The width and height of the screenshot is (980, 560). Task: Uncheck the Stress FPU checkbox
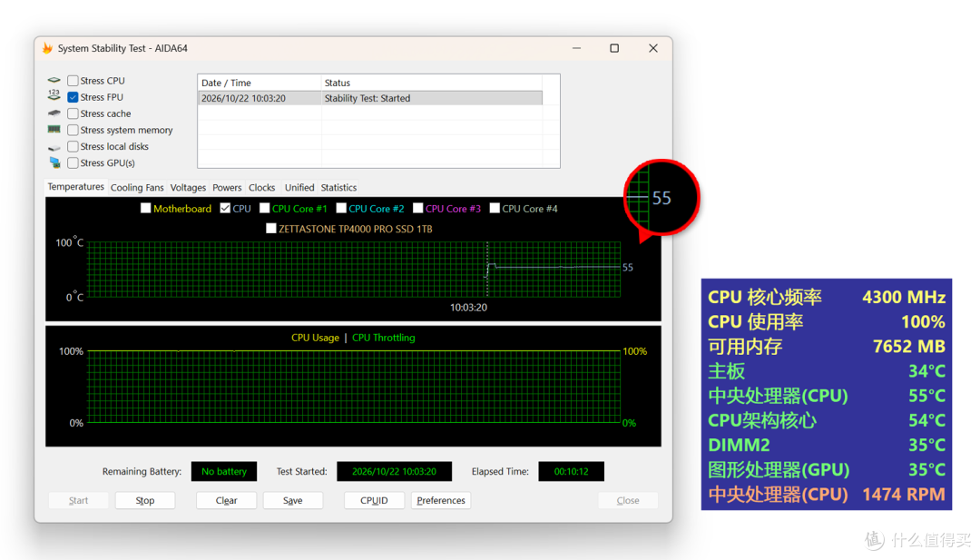tap(73, 97)
